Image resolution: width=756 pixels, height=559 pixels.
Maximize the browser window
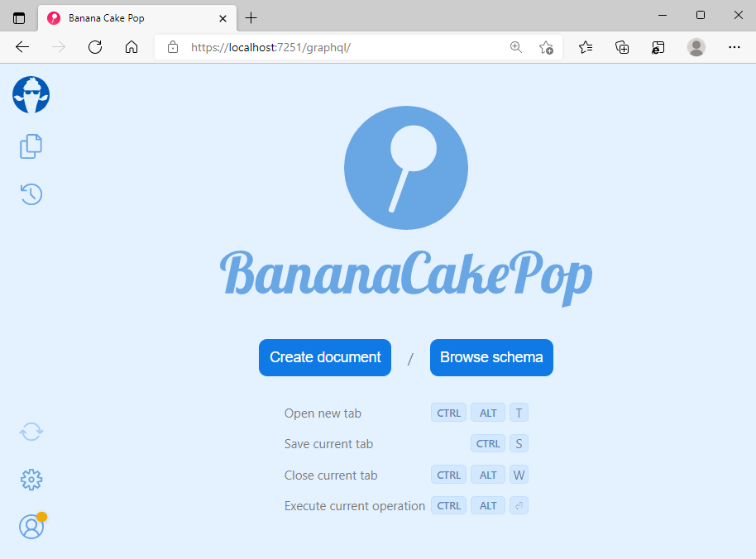click(x=701, y=16)
